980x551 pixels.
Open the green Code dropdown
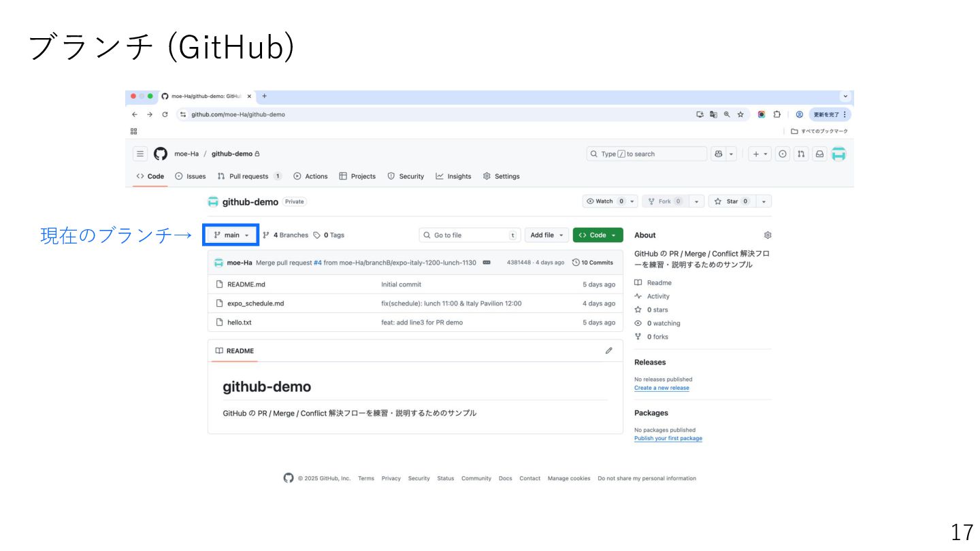[598, 235]
